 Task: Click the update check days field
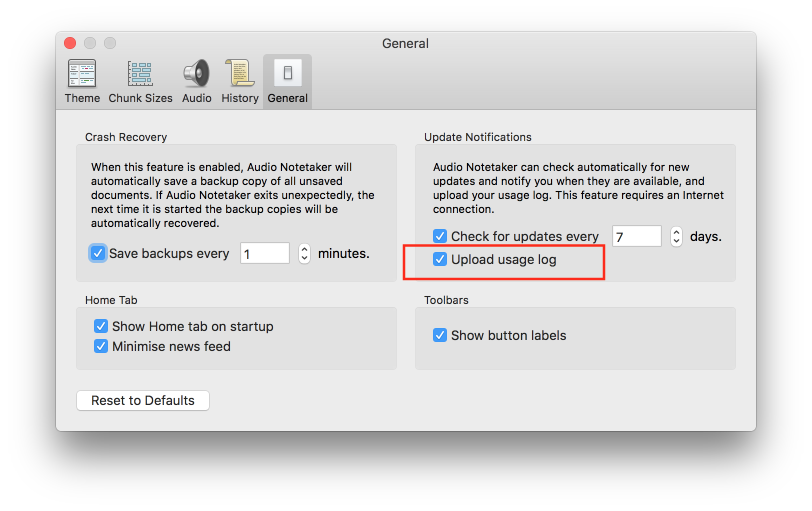[x=637, y=236]
